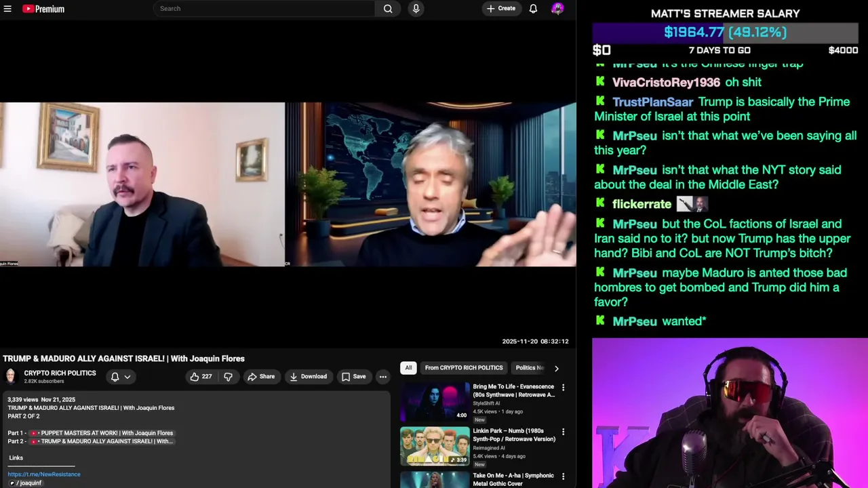Open Take On Me A-ha video title
The image size is (868, 488).
pyautogui.click(x=513, y=479)
